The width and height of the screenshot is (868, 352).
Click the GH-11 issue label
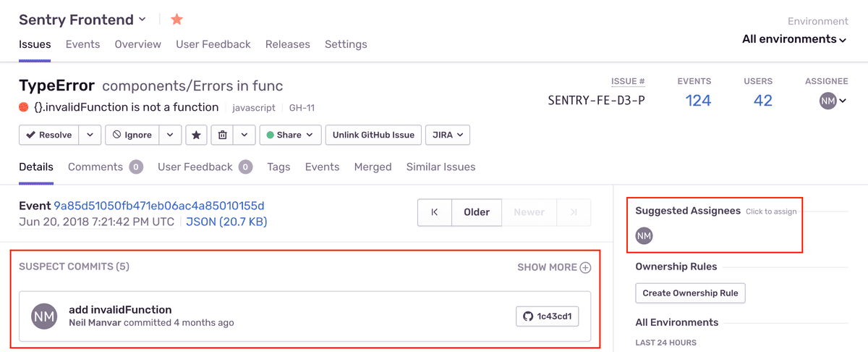pos(302,108)
